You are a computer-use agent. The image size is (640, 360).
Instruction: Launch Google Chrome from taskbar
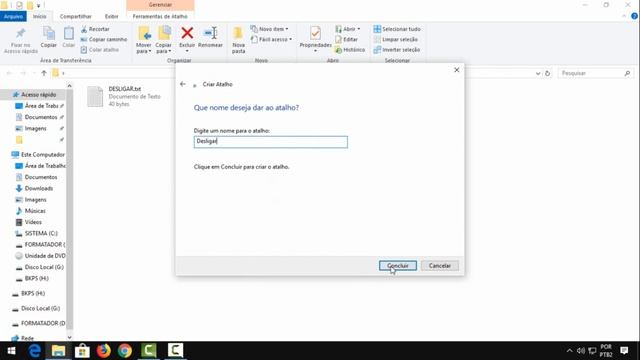[x=125, y=351]
